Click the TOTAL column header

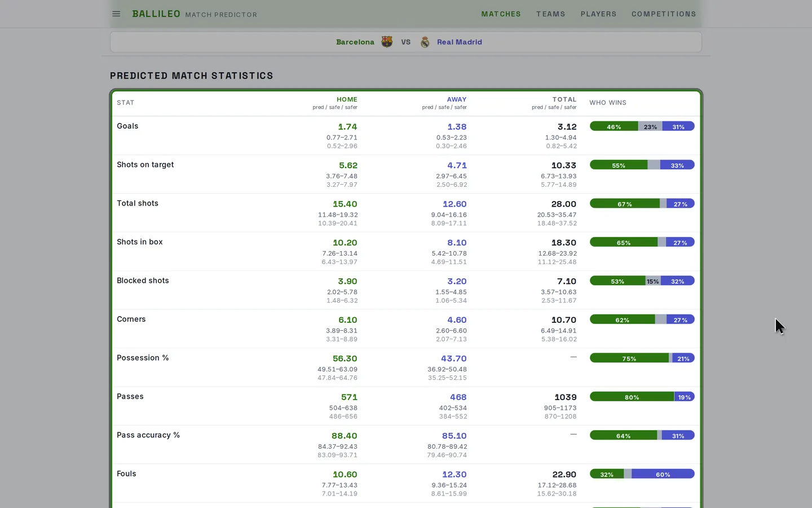[x=564, y=99]
